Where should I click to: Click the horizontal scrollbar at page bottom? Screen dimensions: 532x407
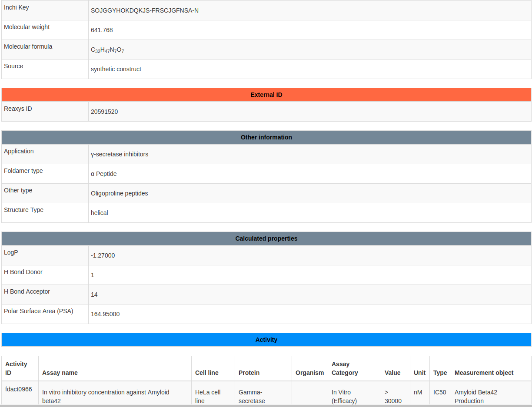point(266,406)
